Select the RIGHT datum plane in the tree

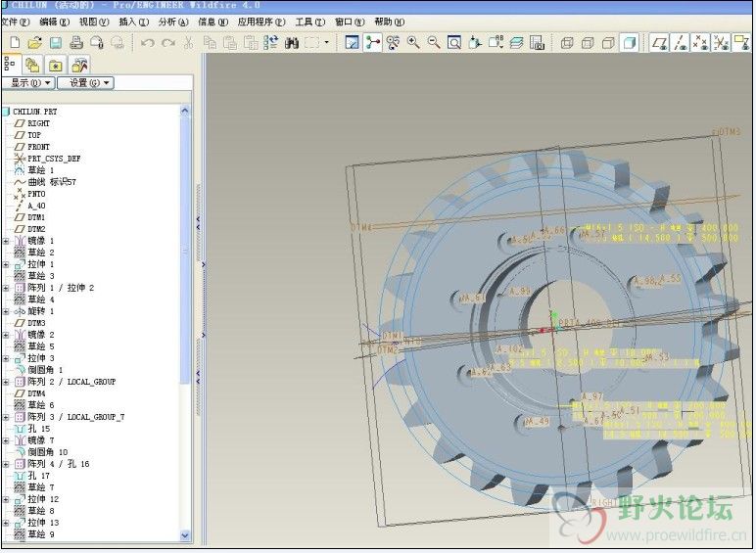[x=38, y=123]
